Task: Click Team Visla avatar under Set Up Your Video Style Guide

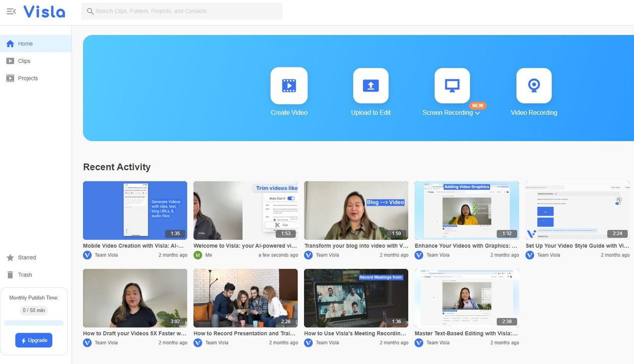Action: (530, 255)
